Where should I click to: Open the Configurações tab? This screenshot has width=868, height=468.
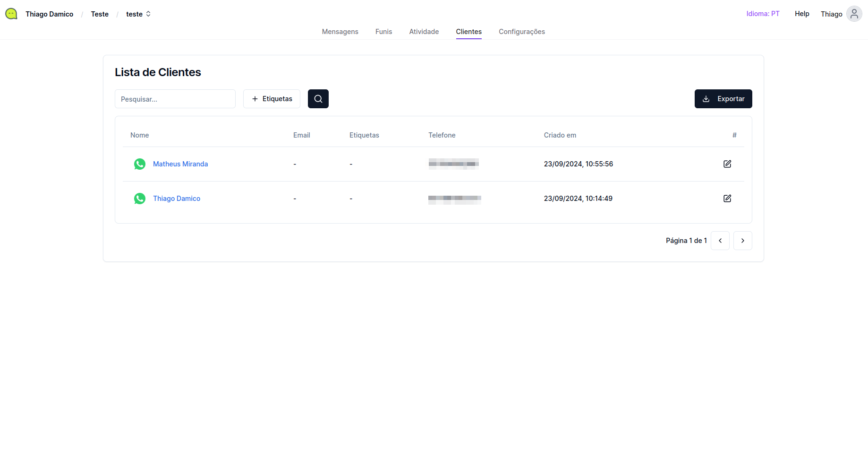tap(521, 32)
